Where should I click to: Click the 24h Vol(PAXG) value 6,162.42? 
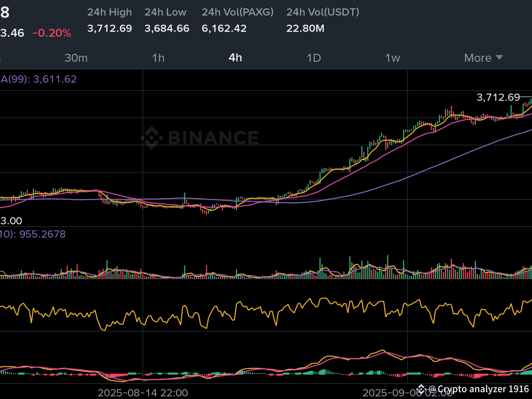pyautogui.click(x=224, y=28)
